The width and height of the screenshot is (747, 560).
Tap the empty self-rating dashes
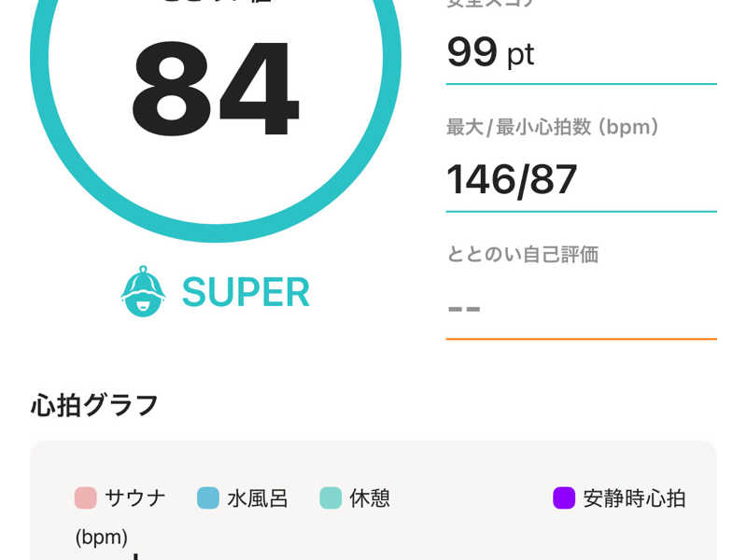[x=464, y=309]
